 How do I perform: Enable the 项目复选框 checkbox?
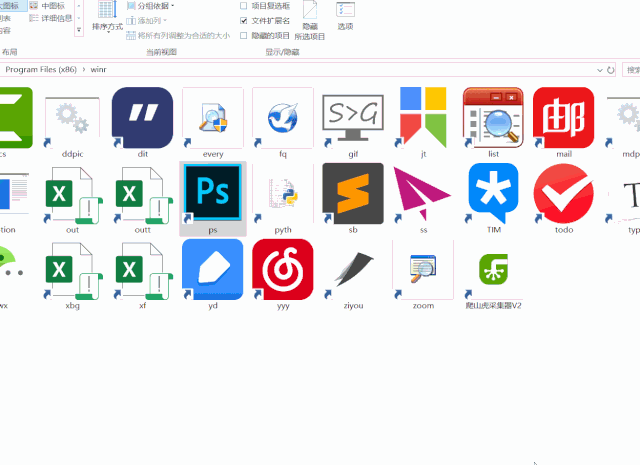[244, 6]
